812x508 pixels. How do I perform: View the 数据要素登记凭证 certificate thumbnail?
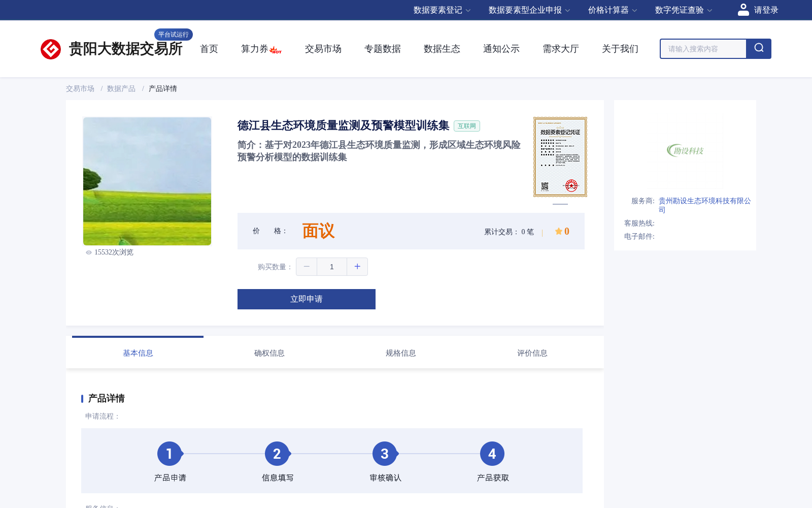click(x=560, y=157)
